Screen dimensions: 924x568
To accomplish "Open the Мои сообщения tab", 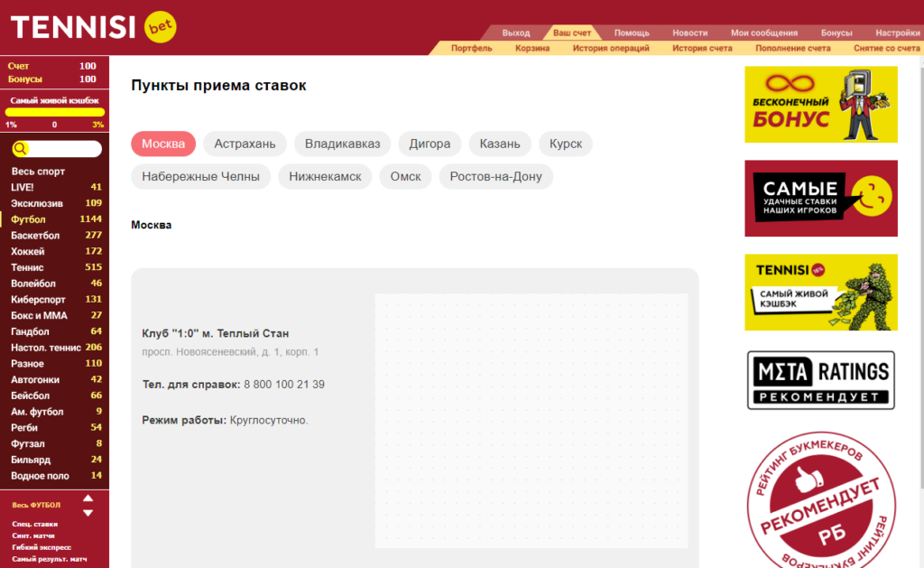I will 764,33.
